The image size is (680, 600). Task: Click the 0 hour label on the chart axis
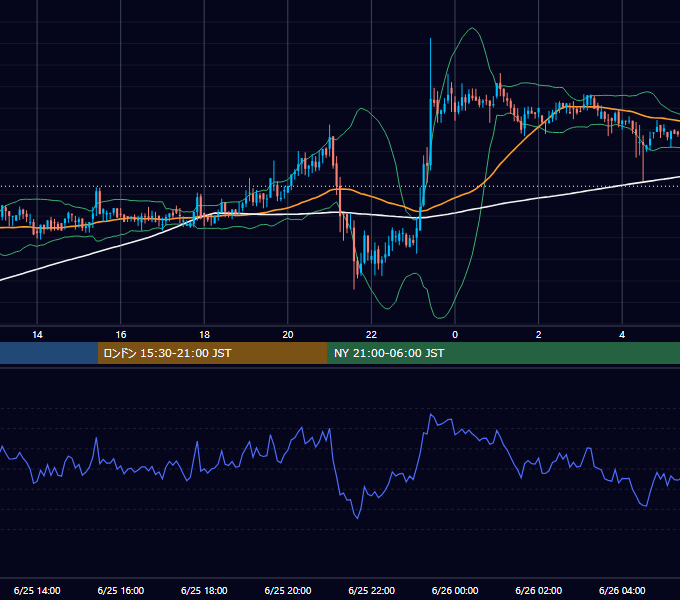point(455,335)
